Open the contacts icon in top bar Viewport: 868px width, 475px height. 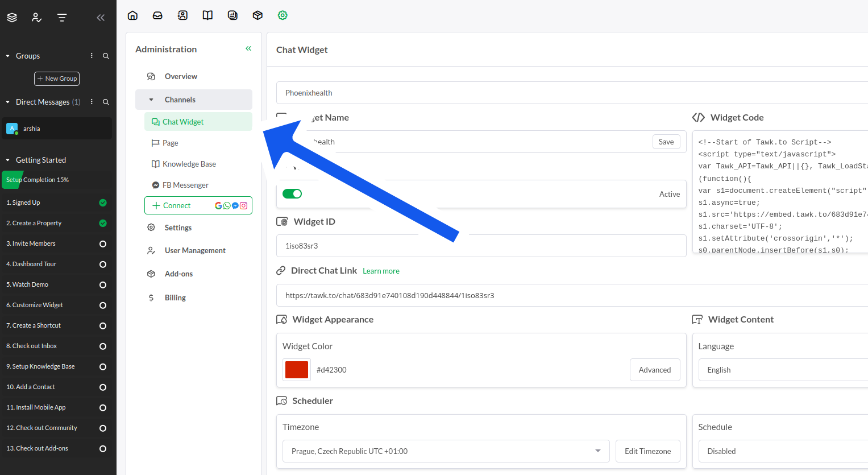pos(182,15)
